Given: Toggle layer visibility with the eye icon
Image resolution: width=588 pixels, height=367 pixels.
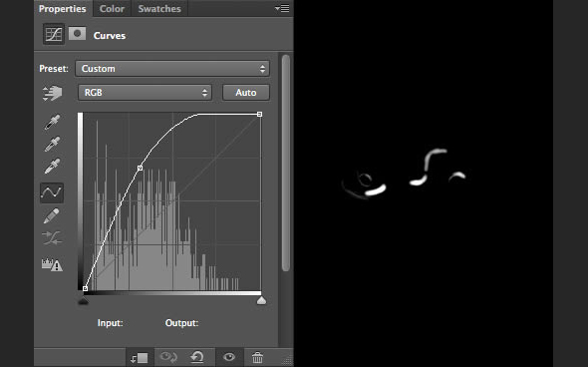Looking at the screenshot, I should (x=229, y=357).
